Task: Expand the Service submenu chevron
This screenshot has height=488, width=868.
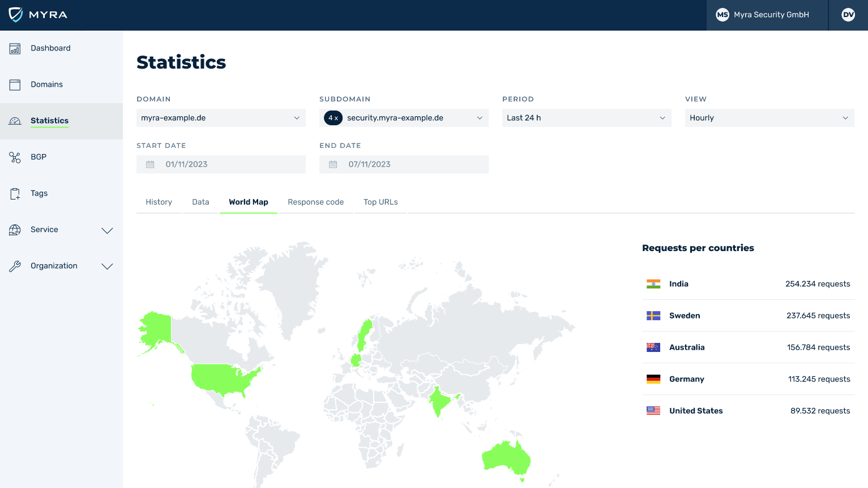Action: 107,230
